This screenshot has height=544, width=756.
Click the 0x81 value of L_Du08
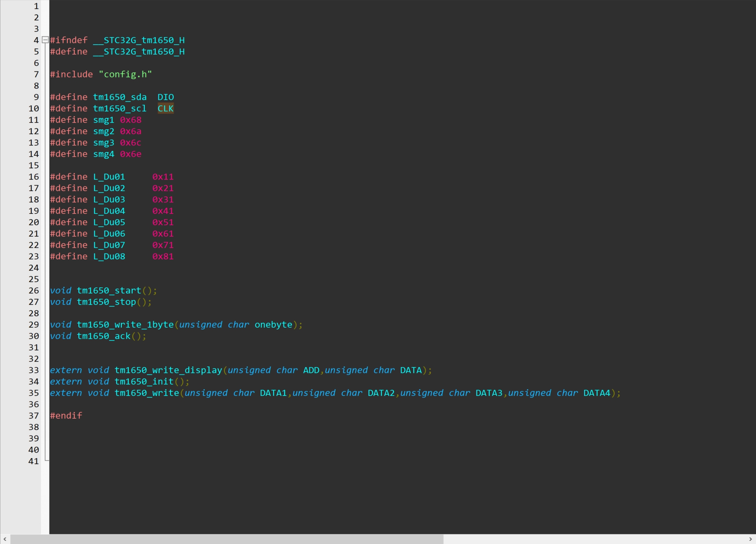tap(163, 256)
